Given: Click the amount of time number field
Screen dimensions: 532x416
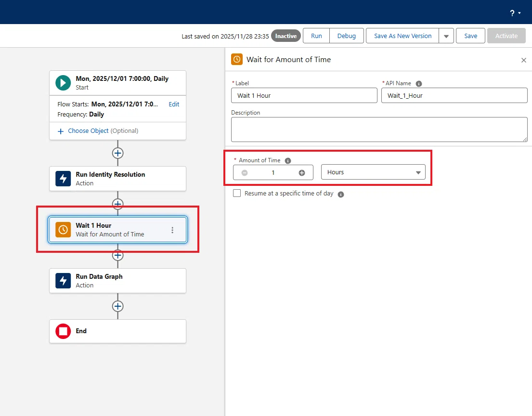Looking at the screenshot, I should pyautogui.click(x=273, y=172).
